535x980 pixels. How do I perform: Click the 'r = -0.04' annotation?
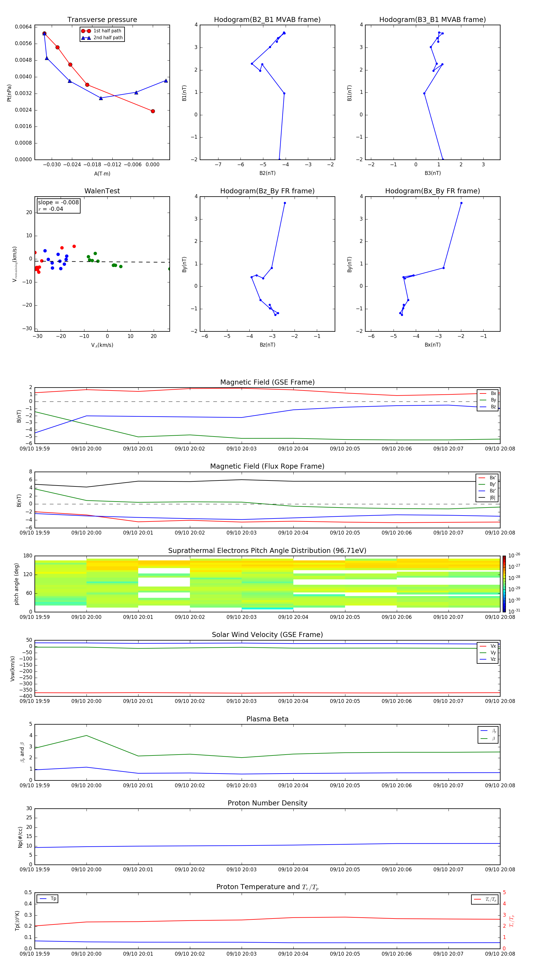click(x=51, y=209)
